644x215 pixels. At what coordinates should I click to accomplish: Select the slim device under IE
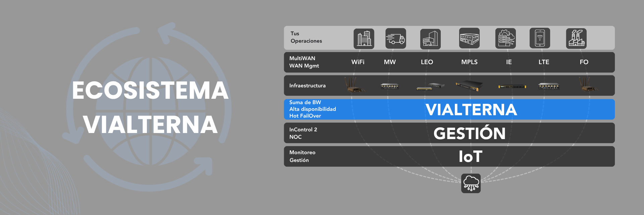[x=512, y=86]
